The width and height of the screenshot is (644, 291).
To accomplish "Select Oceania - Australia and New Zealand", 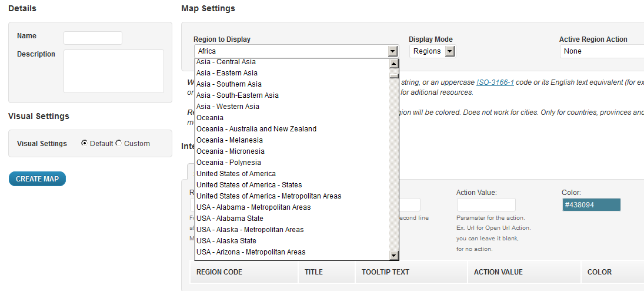I will [x=256, y=129].
